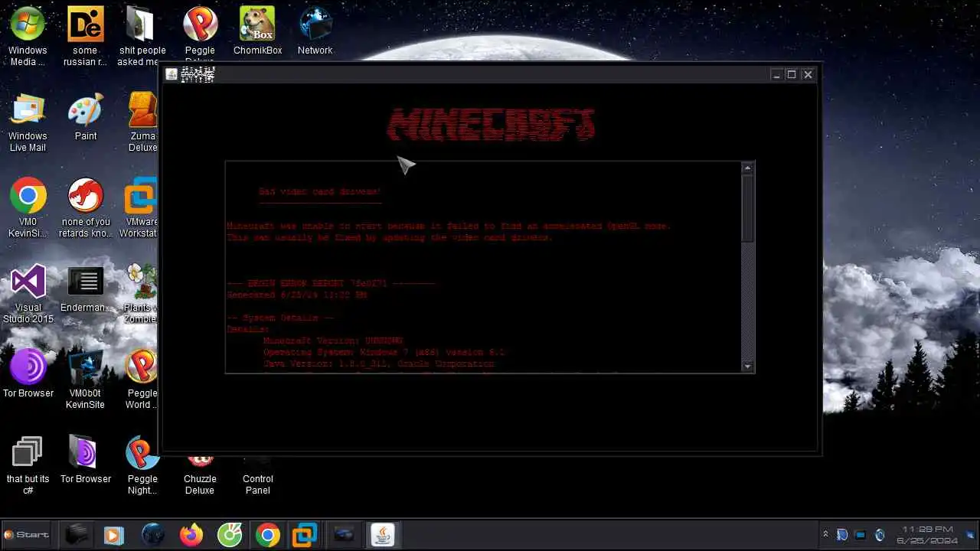980x551 pixels.
Task: Minimize the Minecraft error window
Action: click(x=776, y=74)
